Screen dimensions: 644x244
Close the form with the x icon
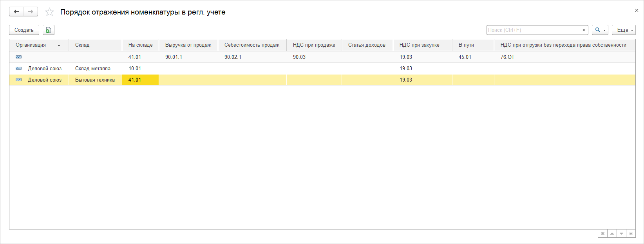(637, 11)
